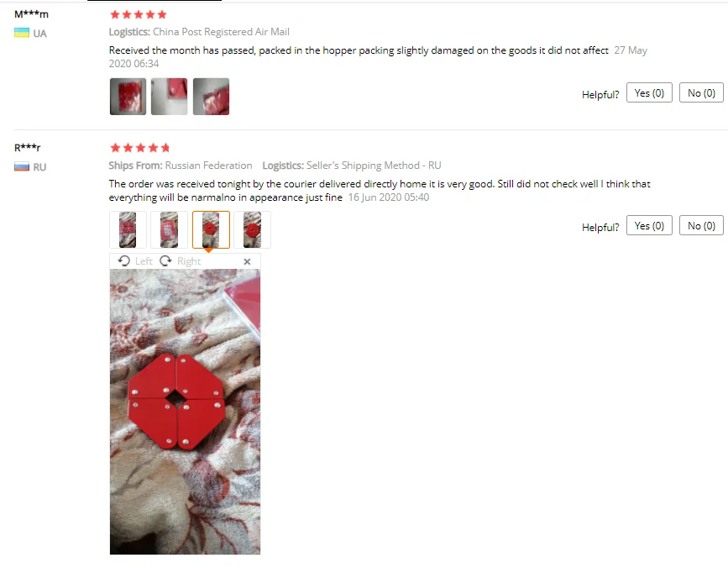
Task: Open first thumbnail in R***r's review
Action: (x=128, y=230)
